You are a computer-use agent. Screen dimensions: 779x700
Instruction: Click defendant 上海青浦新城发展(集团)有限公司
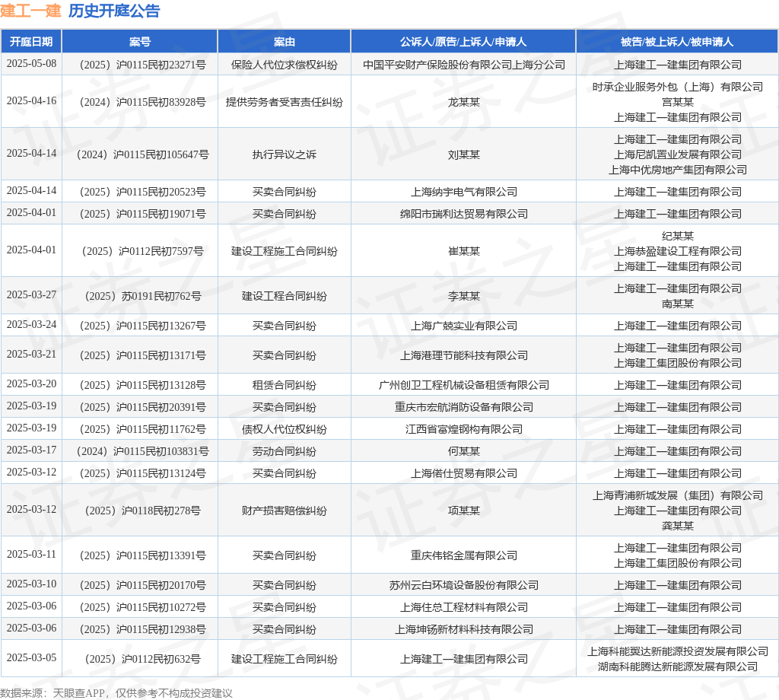[x=677, y=495]
